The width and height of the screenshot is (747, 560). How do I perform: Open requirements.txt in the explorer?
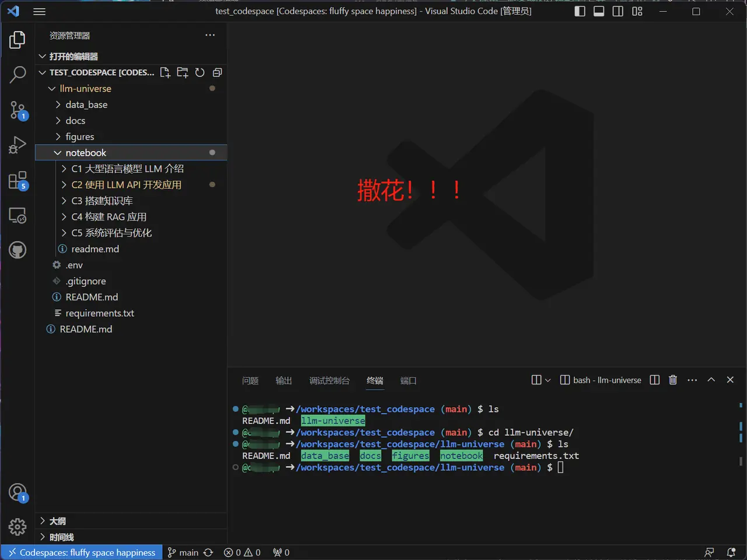click(100, 313)
